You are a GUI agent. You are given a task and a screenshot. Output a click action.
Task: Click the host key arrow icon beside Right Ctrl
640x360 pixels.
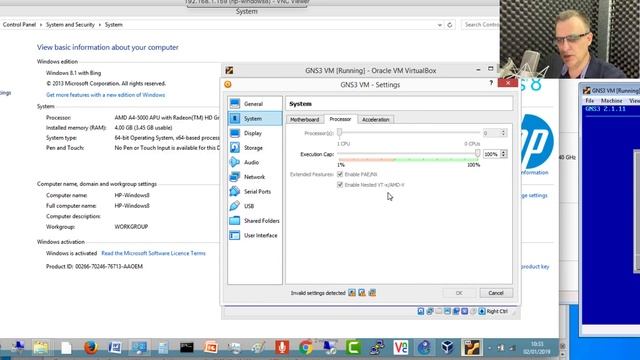tap(482, 311)
